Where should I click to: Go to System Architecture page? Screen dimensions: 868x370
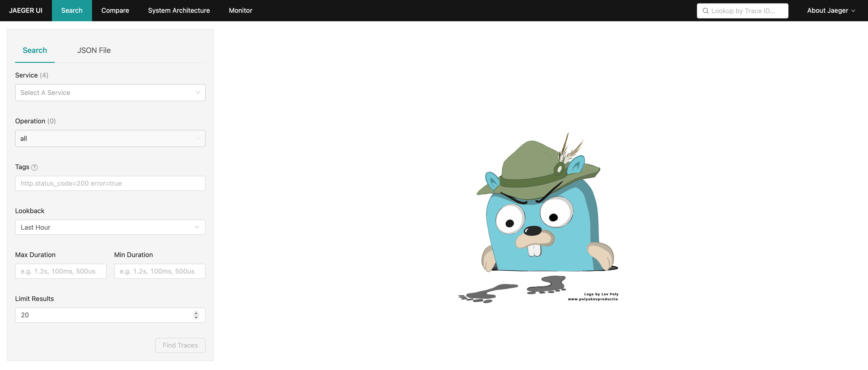tap(179, 10)
